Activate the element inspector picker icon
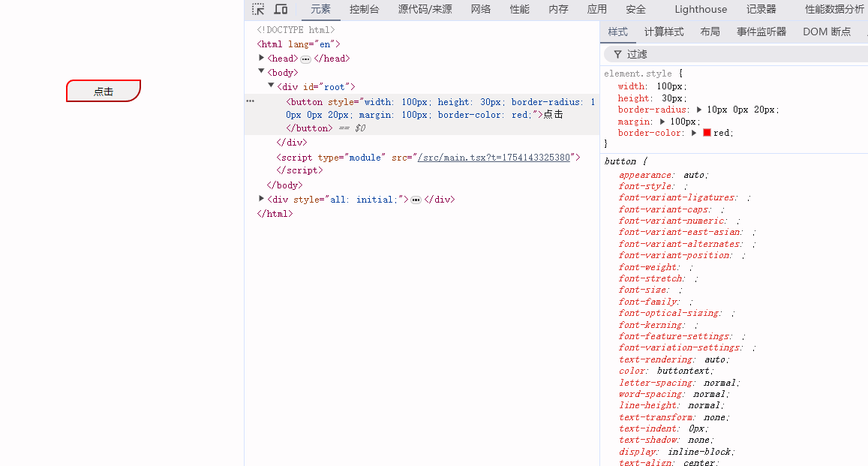This screenshot has width=868, height=466. point(258,10)
